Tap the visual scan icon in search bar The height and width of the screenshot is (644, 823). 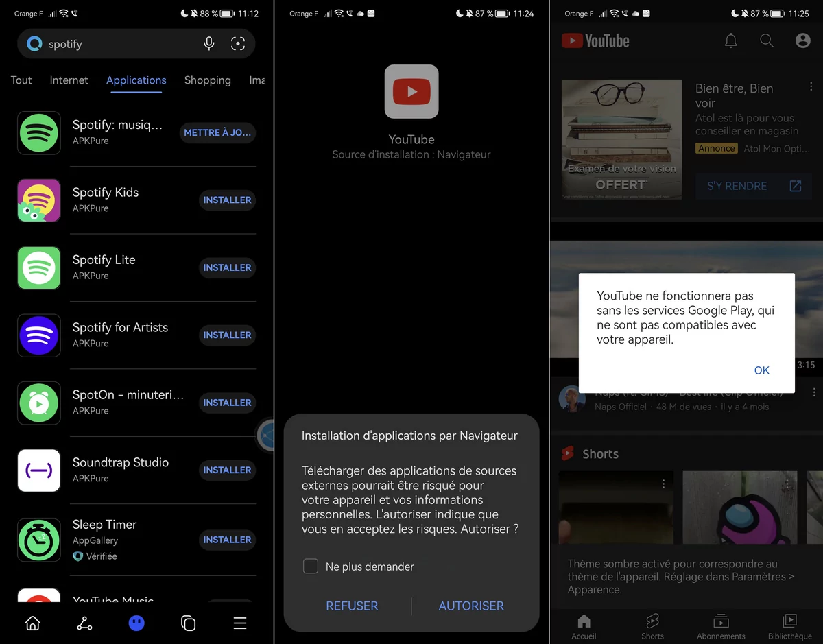coord(238,44)
